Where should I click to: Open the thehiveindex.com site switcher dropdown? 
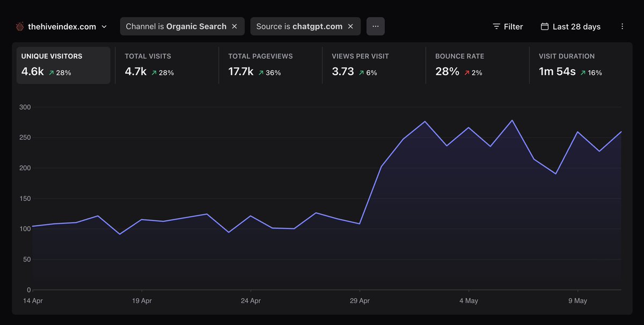61,26
